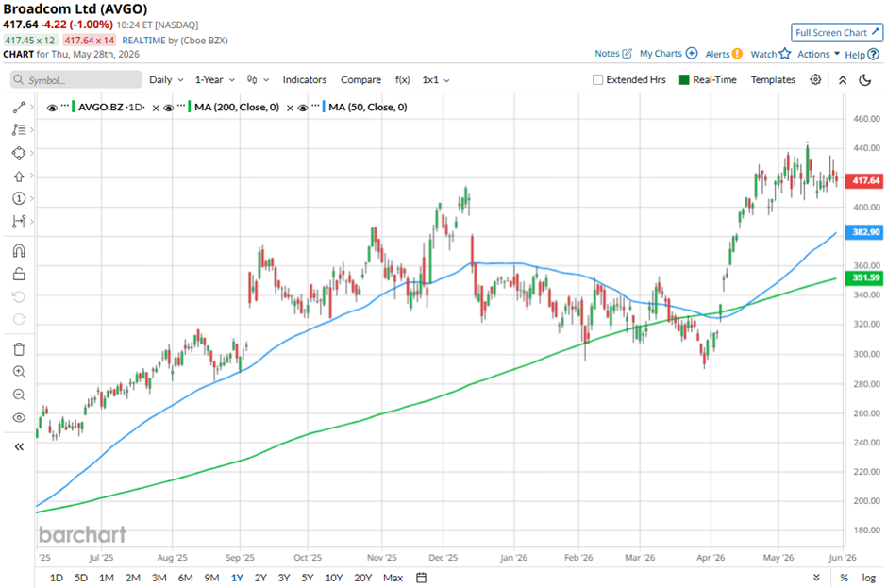Open the calendar date range picker
Screen dimensions: 887x588
(421, 578)
